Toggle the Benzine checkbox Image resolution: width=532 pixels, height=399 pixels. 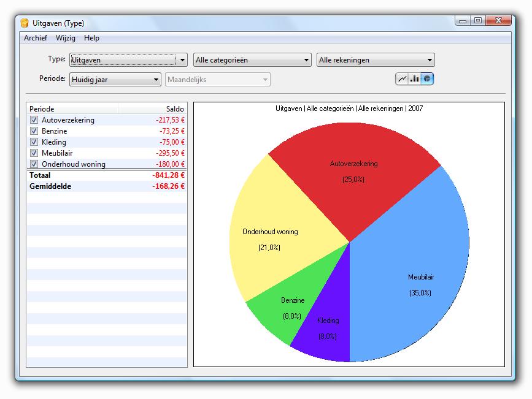coord(34,131)
